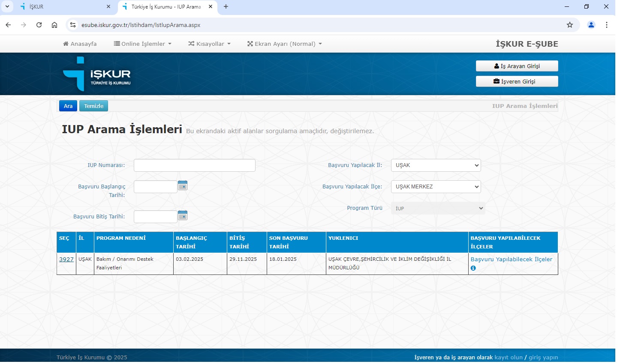Open Online İşlemler menu
Image resolution: width=620 pixels, height=364 pixels.
(143, 44)
